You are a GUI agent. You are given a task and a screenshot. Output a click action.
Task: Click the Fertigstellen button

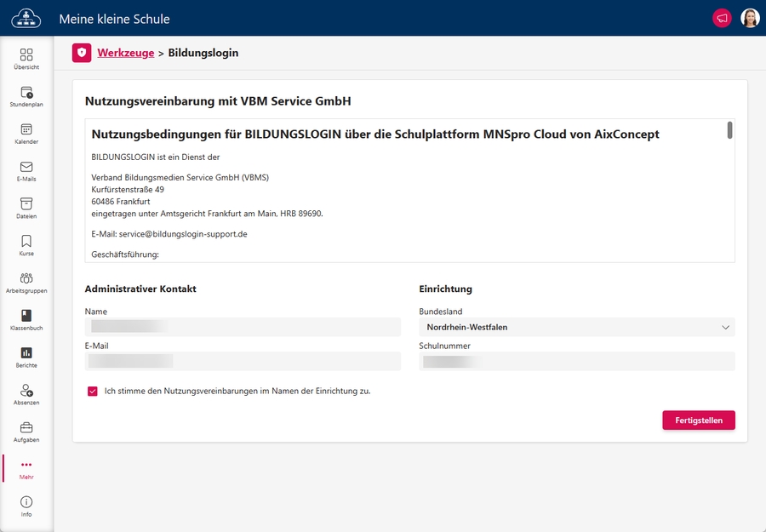[698, 420]
